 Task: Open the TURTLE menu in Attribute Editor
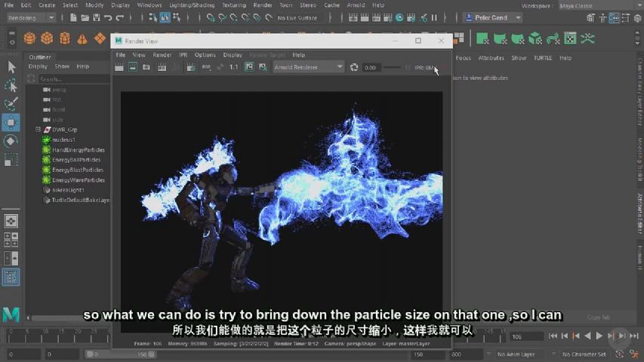[543, 58]
